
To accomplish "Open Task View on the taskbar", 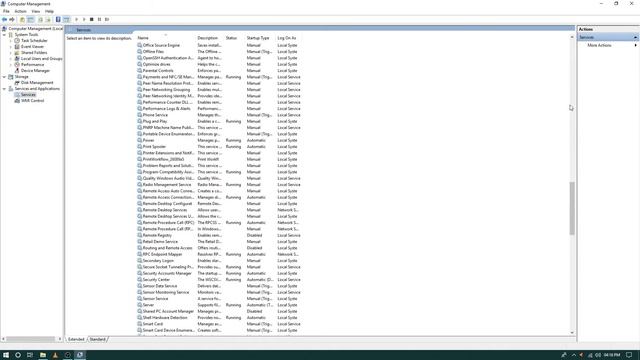I will coord(30,355).
